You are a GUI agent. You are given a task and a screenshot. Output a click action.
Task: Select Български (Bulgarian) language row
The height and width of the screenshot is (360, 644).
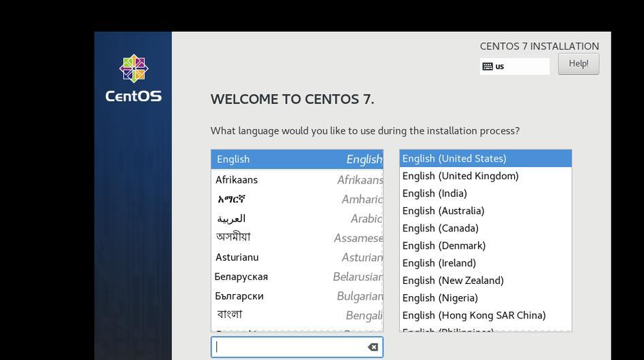297,296
